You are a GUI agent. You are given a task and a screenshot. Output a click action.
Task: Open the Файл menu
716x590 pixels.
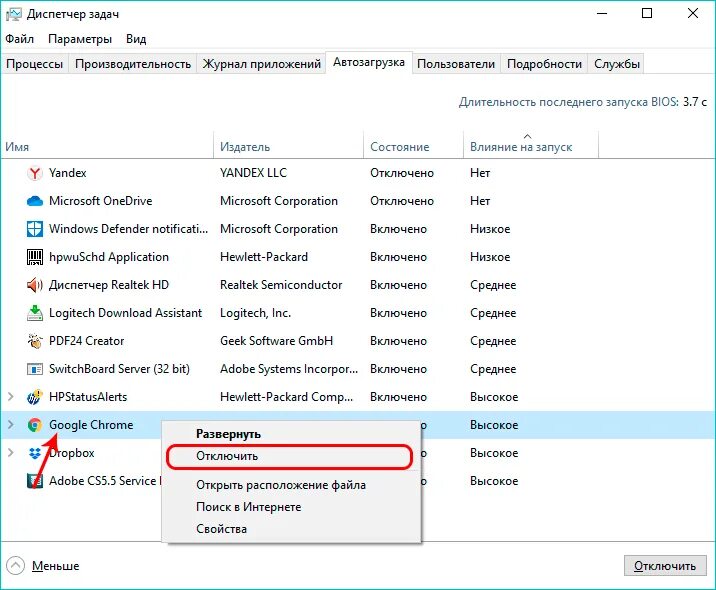(x=20, y=39)
